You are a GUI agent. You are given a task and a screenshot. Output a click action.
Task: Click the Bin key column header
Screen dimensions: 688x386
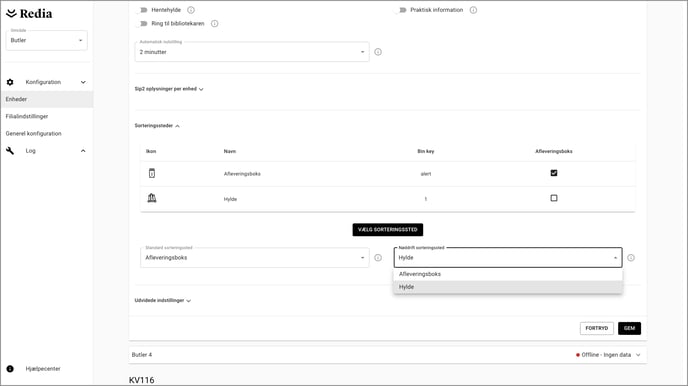click(426, 151)
